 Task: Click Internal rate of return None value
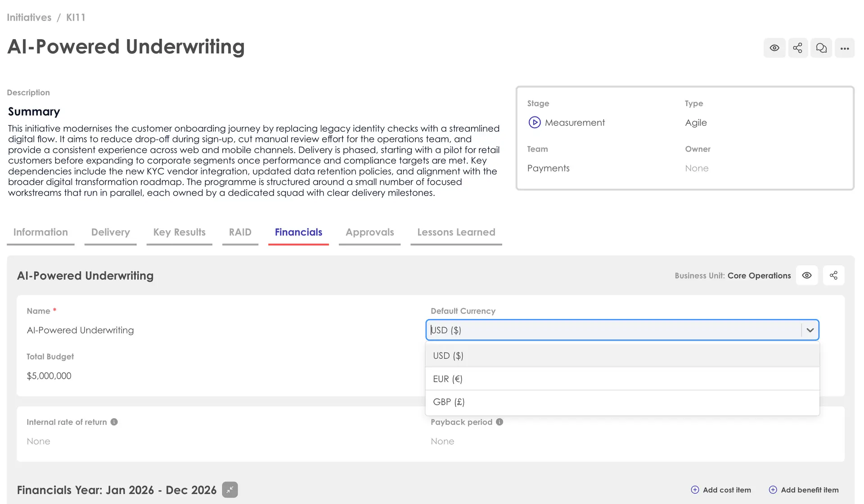(x=38, y=442)
